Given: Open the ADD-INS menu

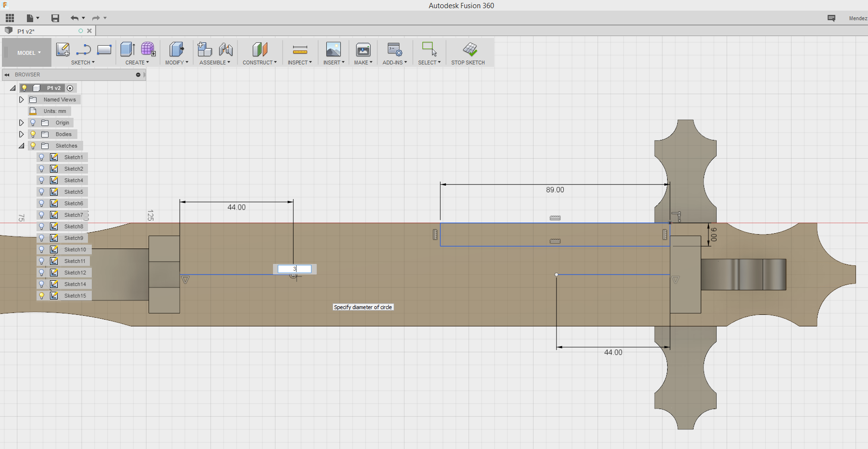Looking at the screenshot, I should [x=395, y=62].
